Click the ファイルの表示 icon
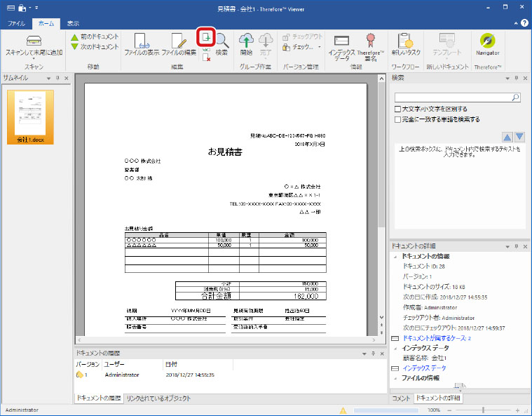The height and width of the screenshot is (416, 532). click(140, 44)
